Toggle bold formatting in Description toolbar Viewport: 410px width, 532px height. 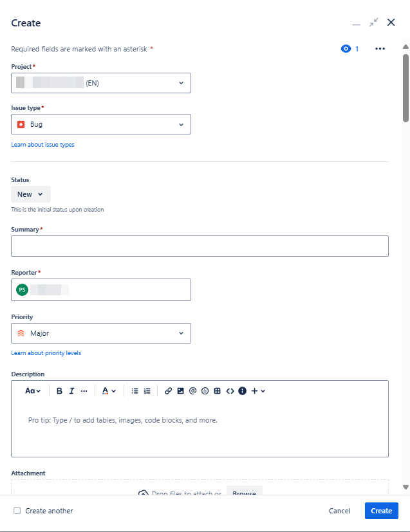pos(59,391)
